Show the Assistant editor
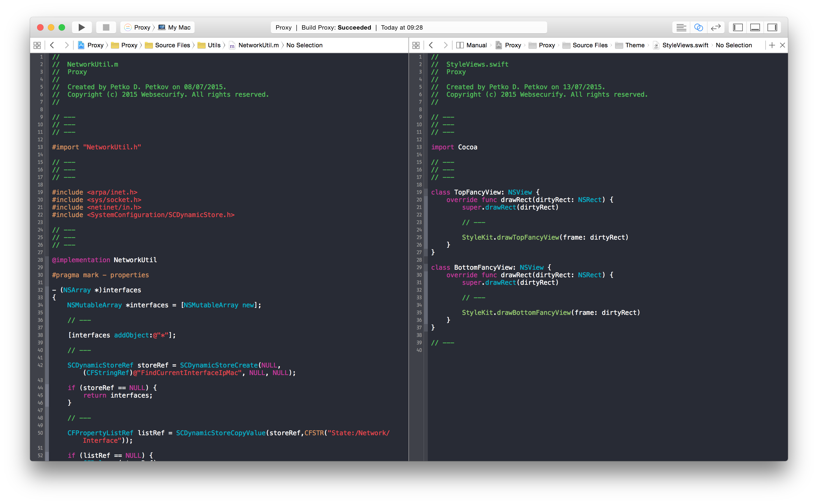This screenshot has height=504, width=818. coord(698,27)
